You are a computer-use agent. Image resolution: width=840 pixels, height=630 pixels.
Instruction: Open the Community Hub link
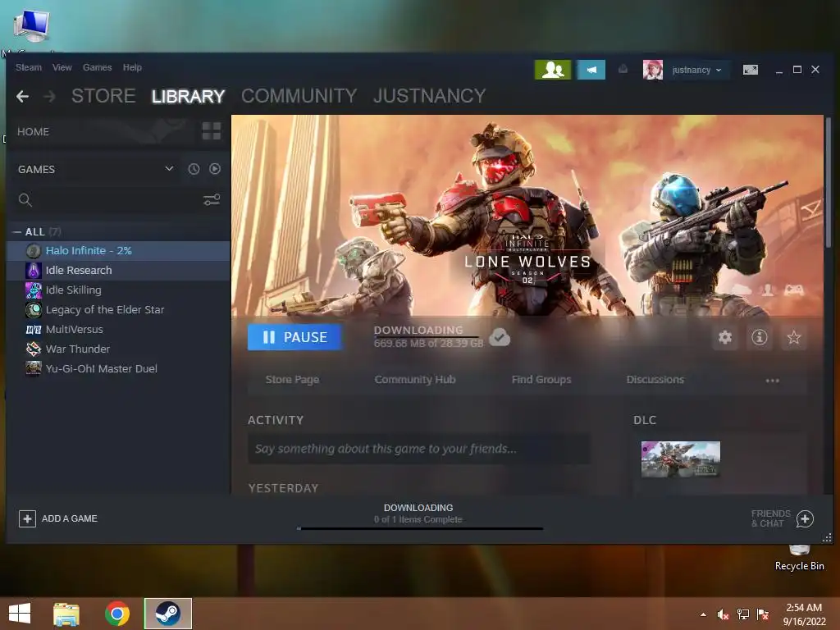(x=414, y=379)
